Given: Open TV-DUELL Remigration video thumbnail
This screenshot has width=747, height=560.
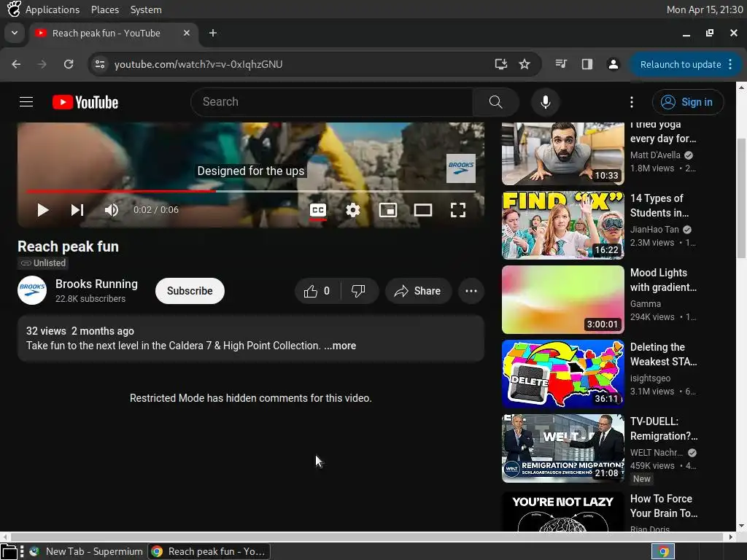Looking at the screenshot, I should 562,448.
